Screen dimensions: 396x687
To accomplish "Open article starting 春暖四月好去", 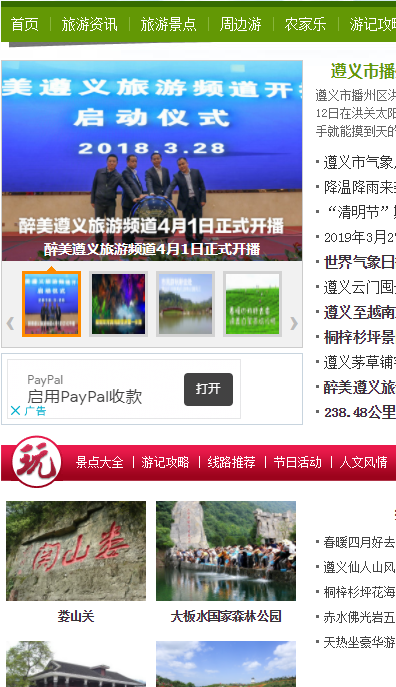I will 359,542.
